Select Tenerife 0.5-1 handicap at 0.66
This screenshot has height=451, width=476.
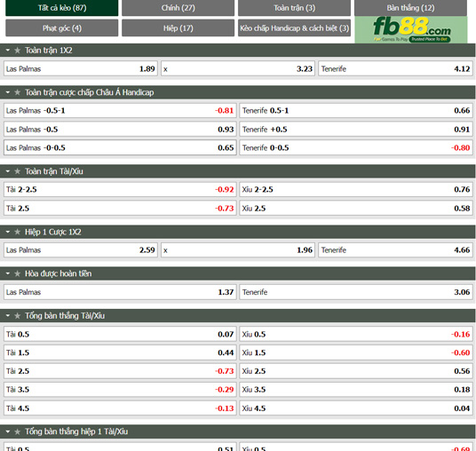pyautogui.click(x=356, y=111)
